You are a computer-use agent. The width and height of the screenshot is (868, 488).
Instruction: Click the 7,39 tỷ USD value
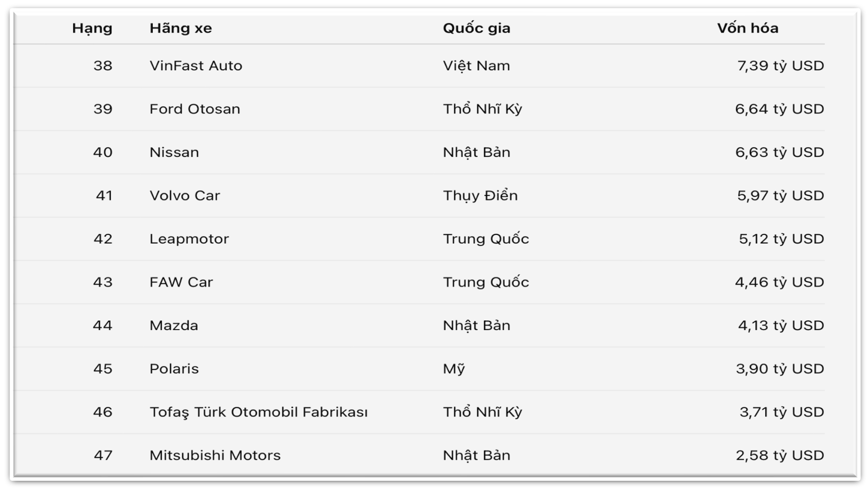point(781,66)
